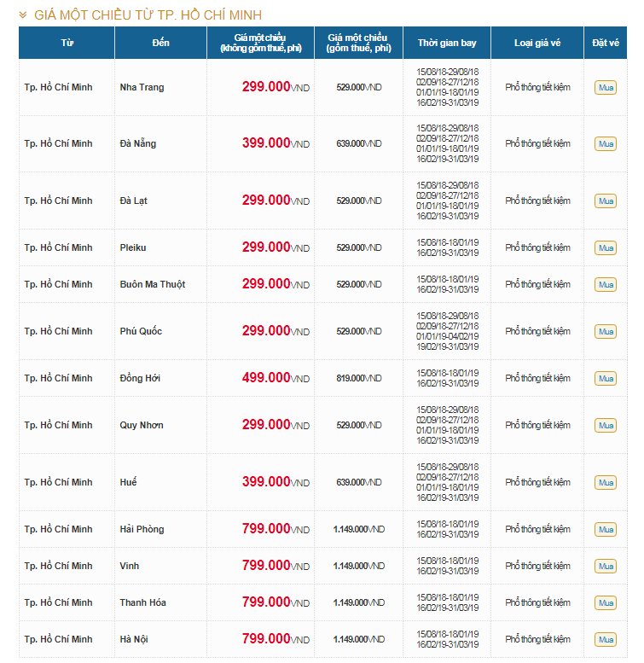
Task: Click the Đặt vé column header
Action: (x=606, y=43)
